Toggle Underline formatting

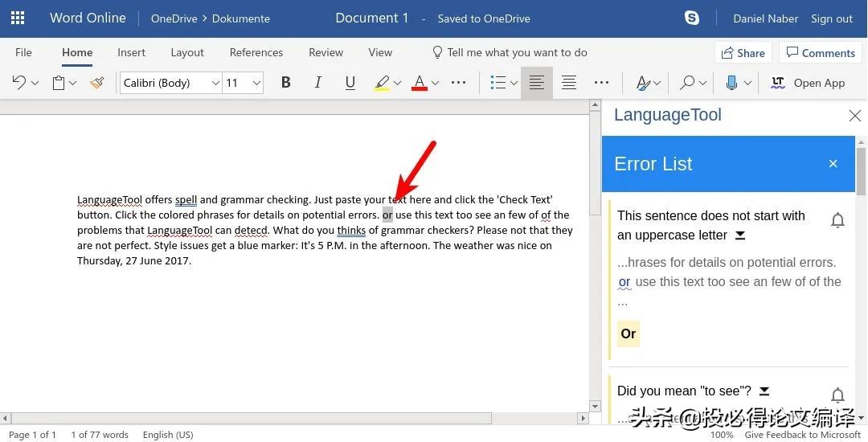(350, 83)
